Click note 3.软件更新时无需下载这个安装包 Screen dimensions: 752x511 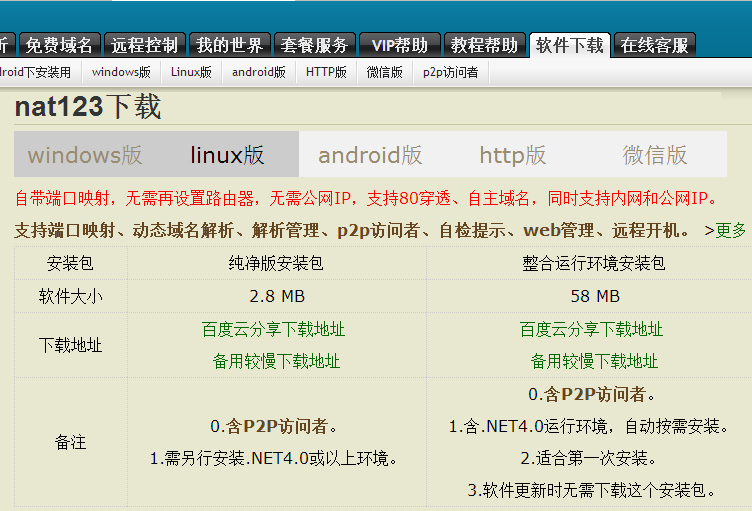coord(593,490)
